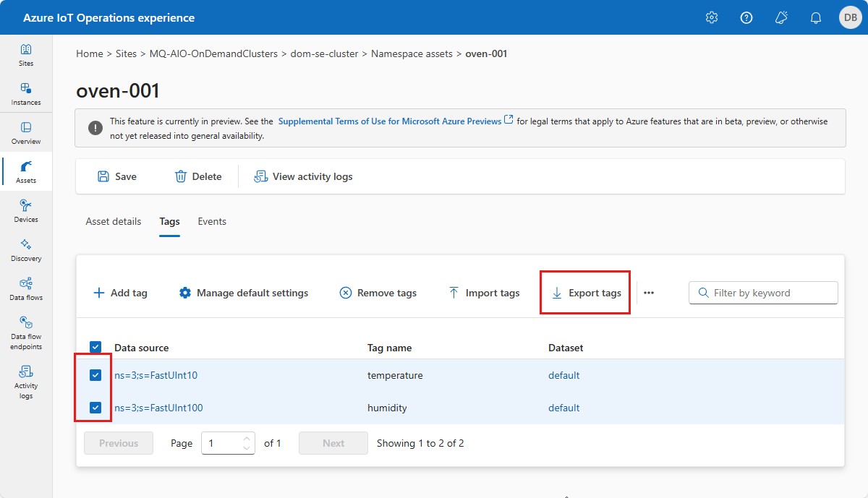
Task: Click the Export tags button
Action: coord(586,293)
